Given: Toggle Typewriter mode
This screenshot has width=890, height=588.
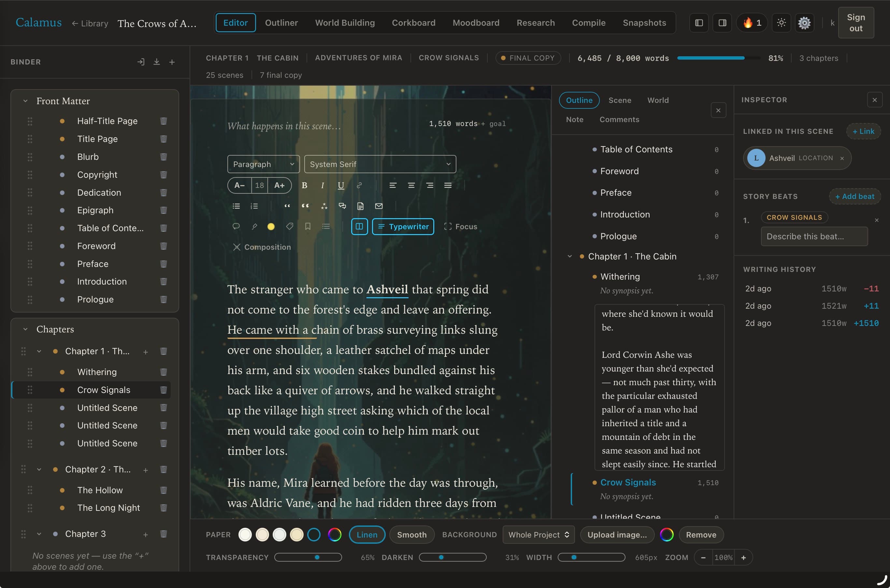Looking at the screenshot, I should [403, 227].
